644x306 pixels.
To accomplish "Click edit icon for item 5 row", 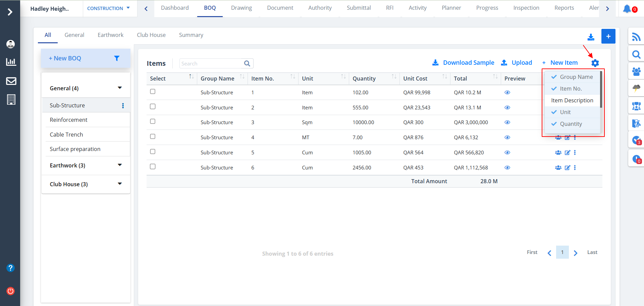I will pos(567,153).
